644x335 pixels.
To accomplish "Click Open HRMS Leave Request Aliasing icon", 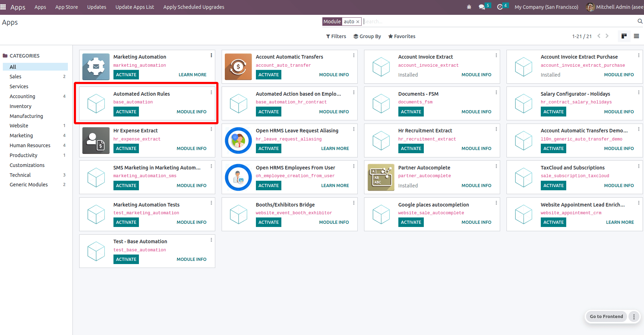I will [x=238, y=140].
